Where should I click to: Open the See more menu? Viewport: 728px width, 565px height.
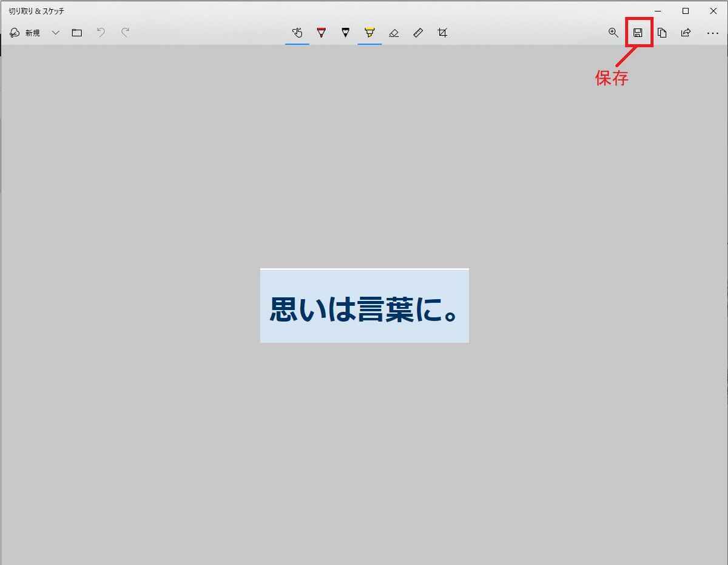coord(713,33)
